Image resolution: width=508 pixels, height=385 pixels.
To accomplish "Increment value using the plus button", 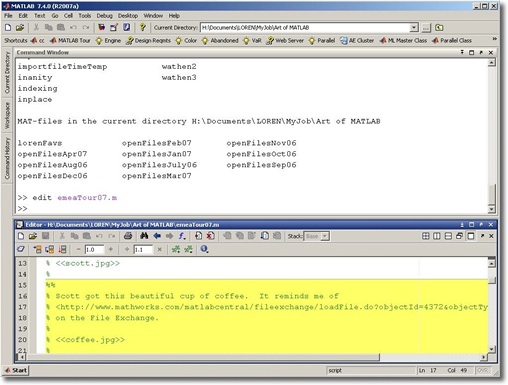I will 111,249.
